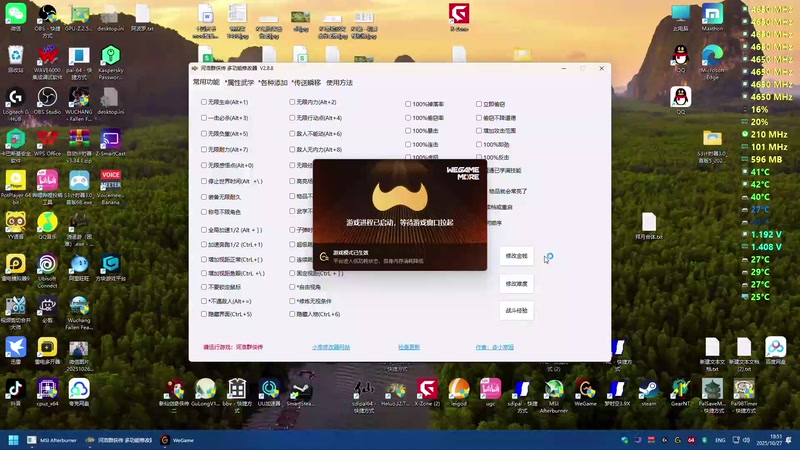Check the *自由视角 checkbox
Image resolution: width=800 pixels, height=450 pixels.
click(292, 287)
